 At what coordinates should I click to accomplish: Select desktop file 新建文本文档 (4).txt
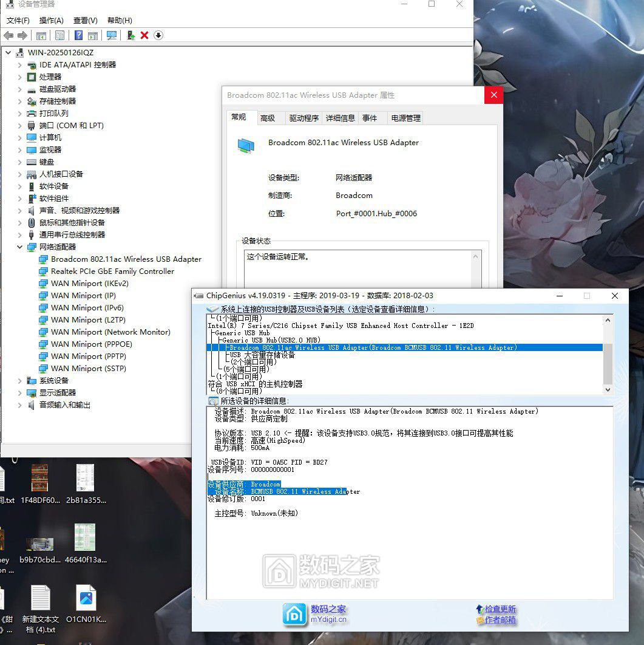point(40,609)
